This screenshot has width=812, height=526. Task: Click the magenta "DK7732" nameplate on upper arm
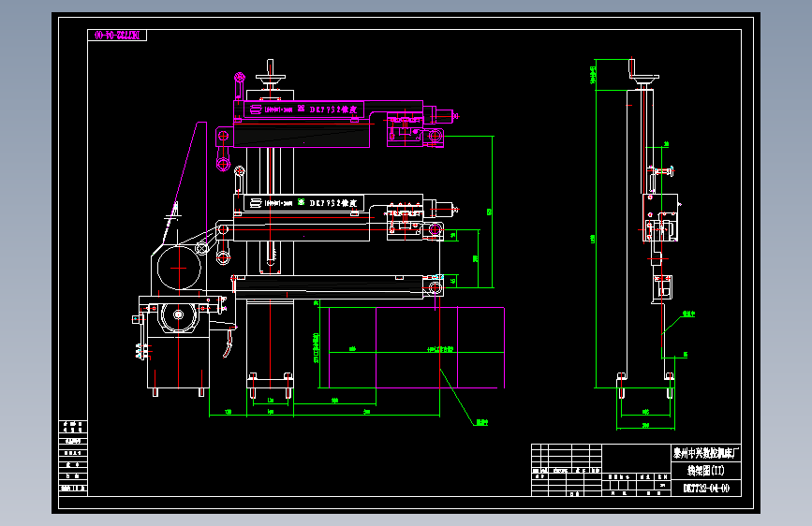(x=303, y=110)
